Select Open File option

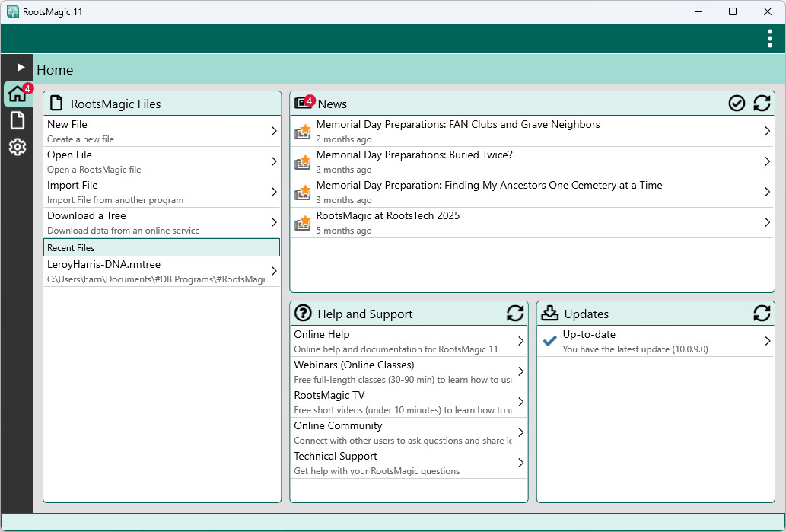[x=161, y=162]
